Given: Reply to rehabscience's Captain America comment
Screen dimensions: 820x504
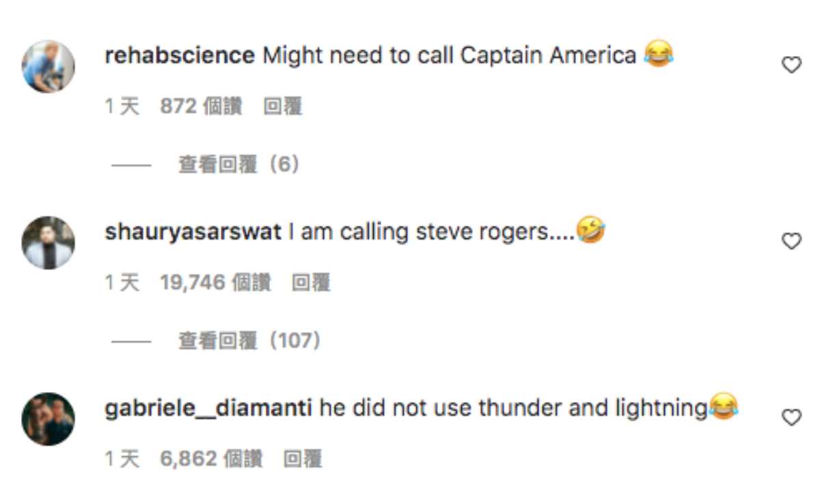Looking at the screenshot, I should point(283,107).
